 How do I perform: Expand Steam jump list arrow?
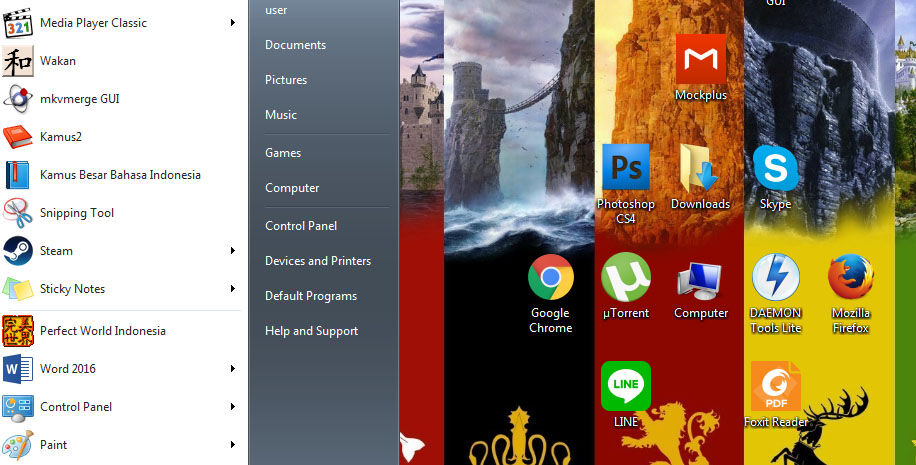(233, 251)
